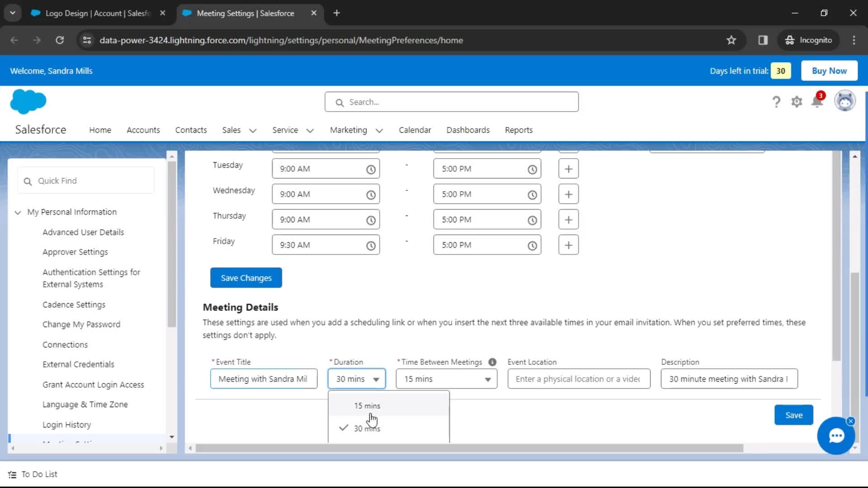The height and width of the screenshot is (488, 868).
Task: Click the Friday 9:30 AM start time field
Action: tap(325, 245)
